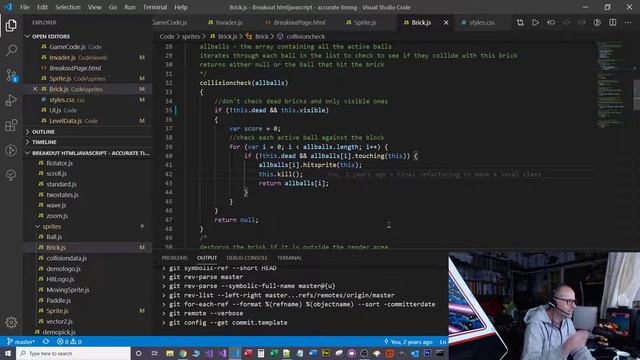Click the errors and warnings status indicator
This screenshot has width=640, height=360.
coord(69,342)
